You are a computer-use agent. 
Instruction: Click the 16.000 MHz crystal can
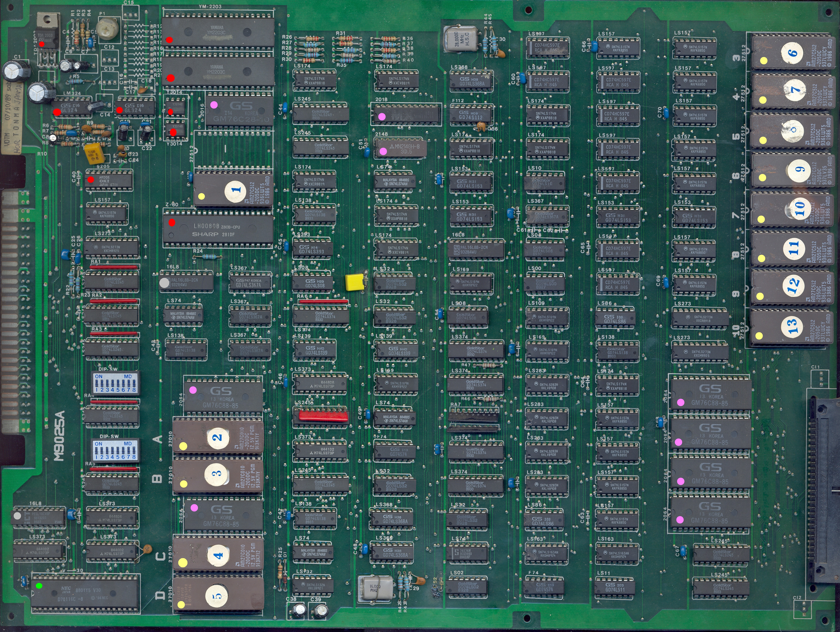coord(375,589)
